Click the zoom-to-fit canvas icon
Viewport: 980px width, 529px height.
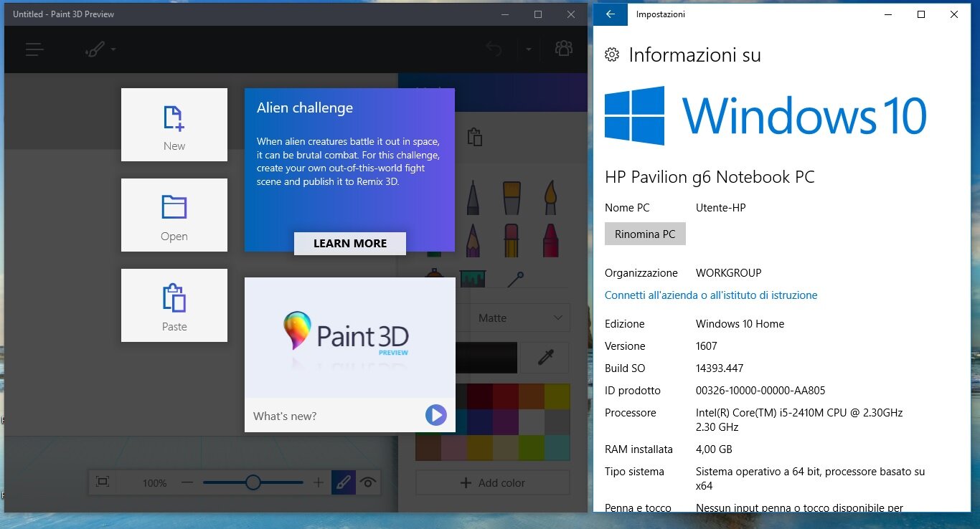pos(103,482)
